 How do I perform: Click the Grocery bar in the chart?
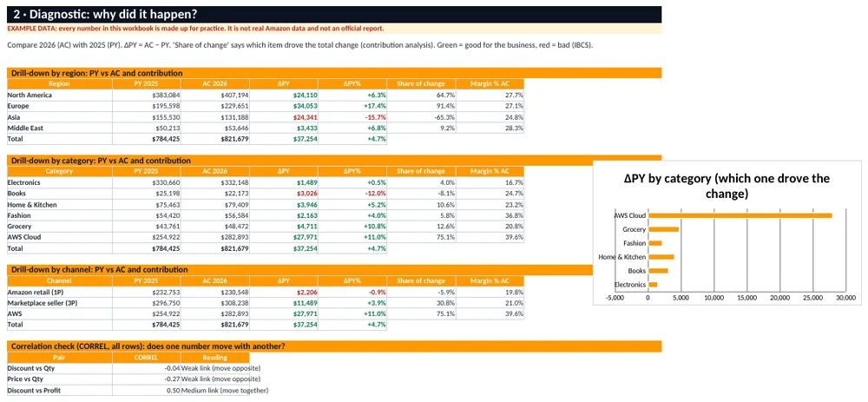coord(663,229)
